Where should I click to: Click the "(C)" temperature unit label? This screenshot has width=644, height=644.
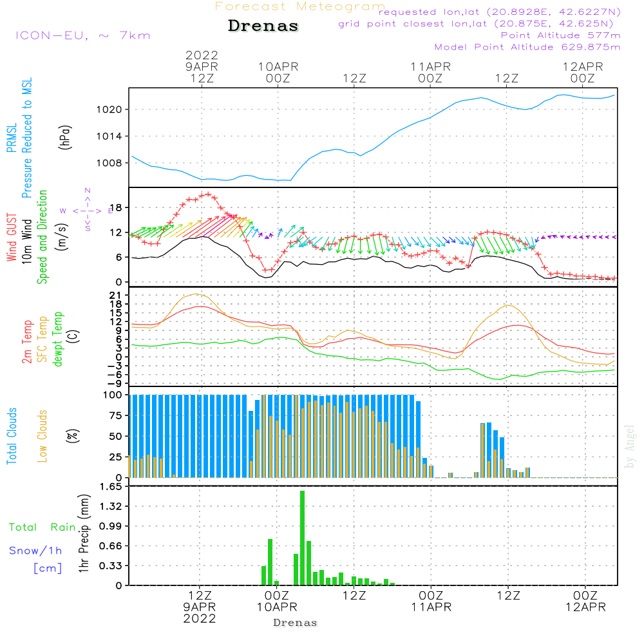(73, 337)
